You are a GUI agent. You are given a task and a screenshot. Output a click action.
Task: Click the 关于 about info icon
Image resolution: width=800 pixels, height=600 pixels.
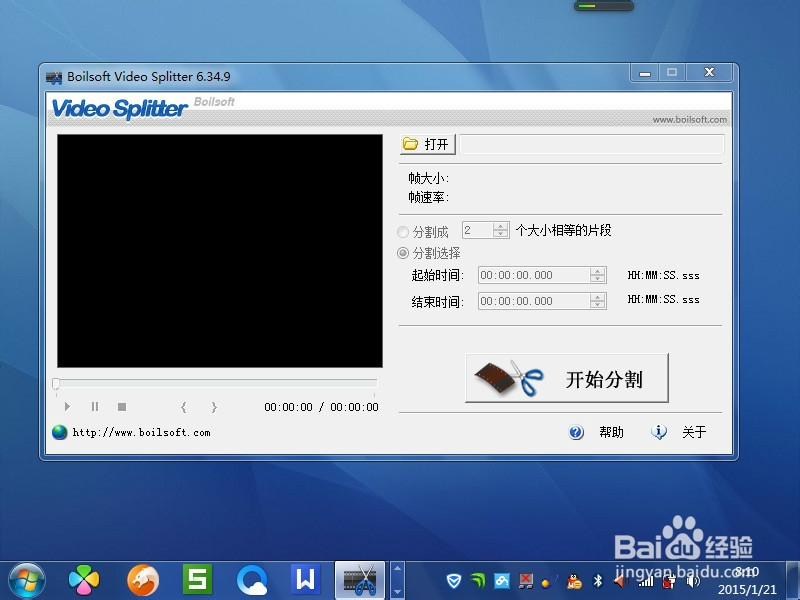pos(659,433)
